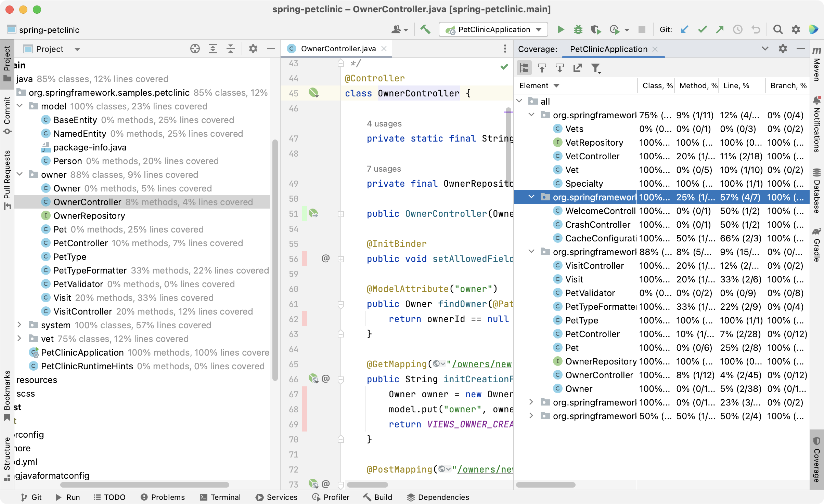824x504 pixels.
Task: Click the Project panel horizontal scrollbar
Action: click(144, 485)
